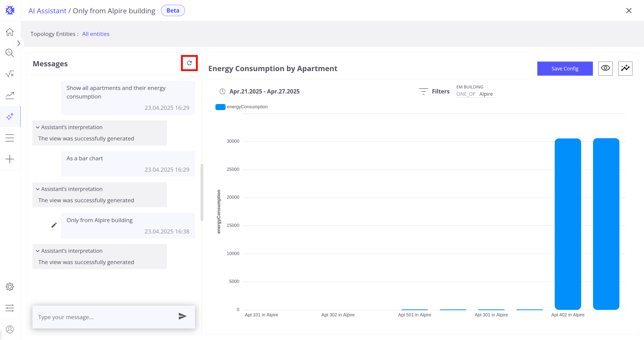Expand the sidebar with chevron arrow
Screen dimensions: 644x340
(x=19, y=43)
